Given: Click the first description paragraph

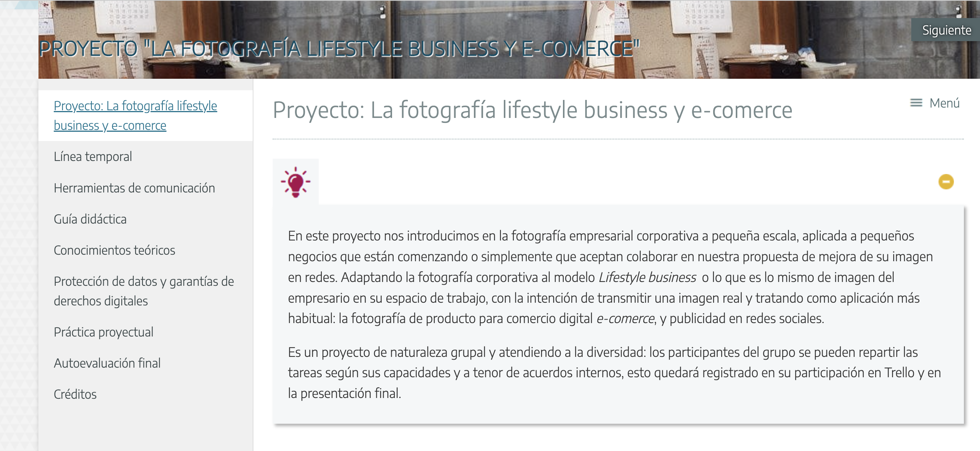Looking at the screenshot, I should pyautogui.click(x=610, y=277).
